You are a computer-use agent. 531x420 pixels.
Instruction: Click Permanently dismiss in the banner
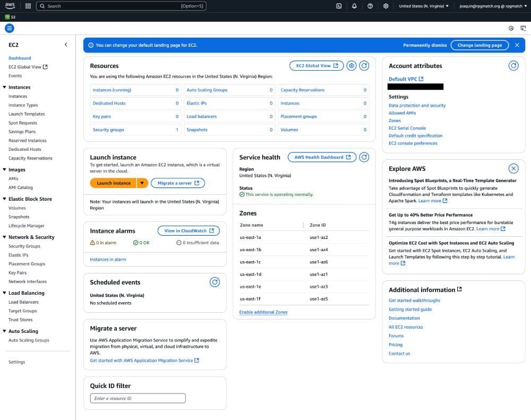(x=425, y=45)
